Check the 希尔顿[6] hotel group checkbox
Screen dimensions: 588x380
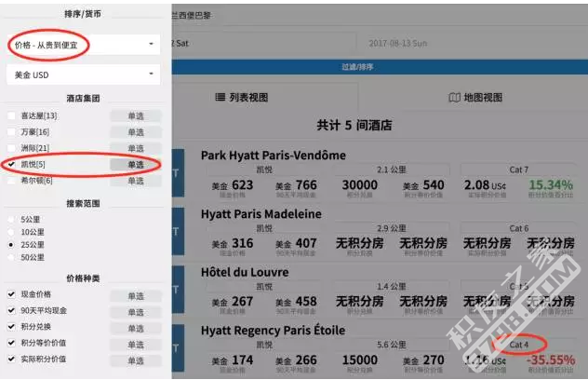(x=11, y=181)
